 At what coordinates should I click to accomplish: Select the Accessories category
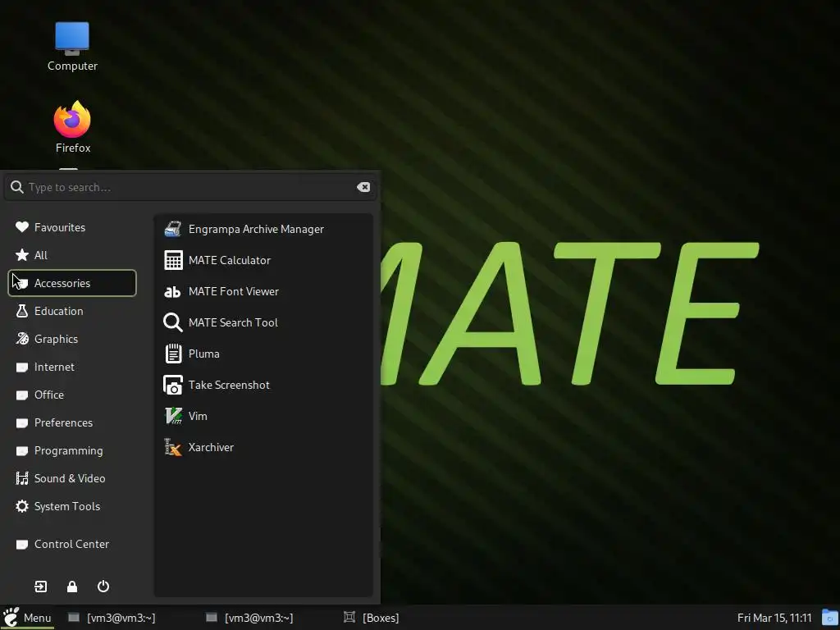pos(72,283)
